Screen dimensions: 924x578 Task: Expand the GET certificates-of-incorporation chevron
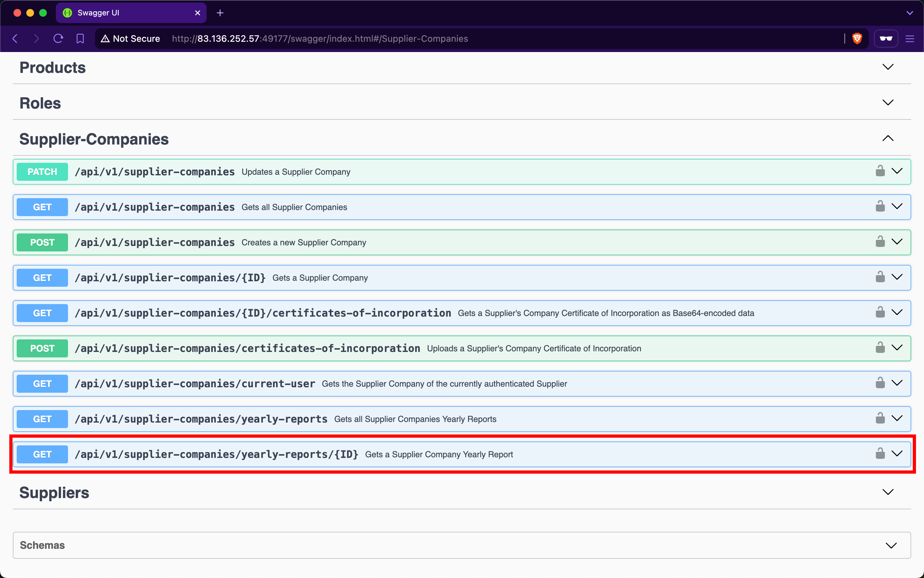pyautogui.click(x=897, y=312)
